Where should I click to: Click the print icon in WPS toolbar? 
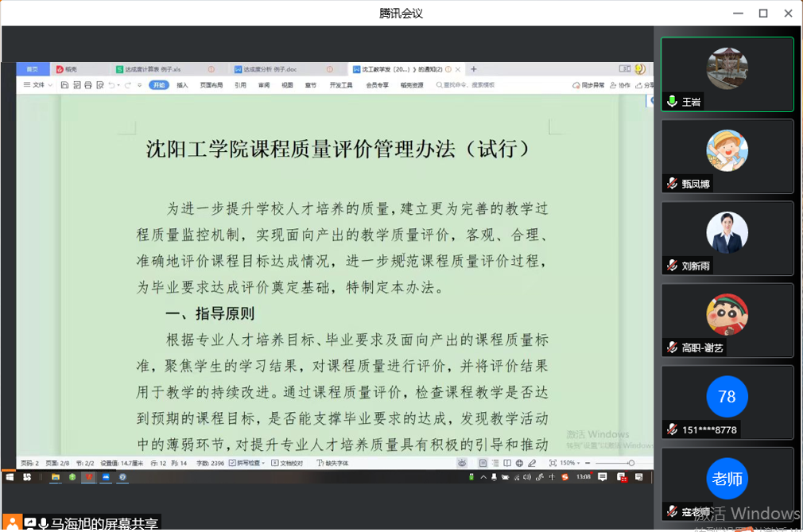pyautogui.click(x=88, y=85)
